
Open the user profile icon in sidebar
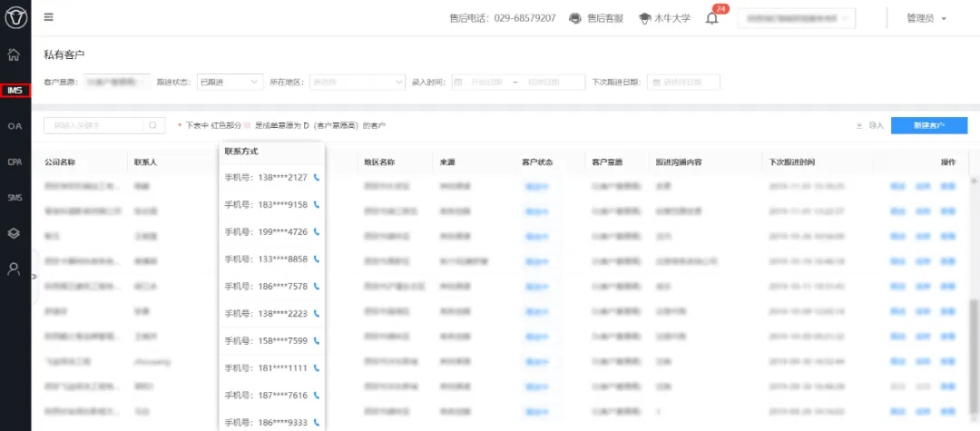coord(15,269)
